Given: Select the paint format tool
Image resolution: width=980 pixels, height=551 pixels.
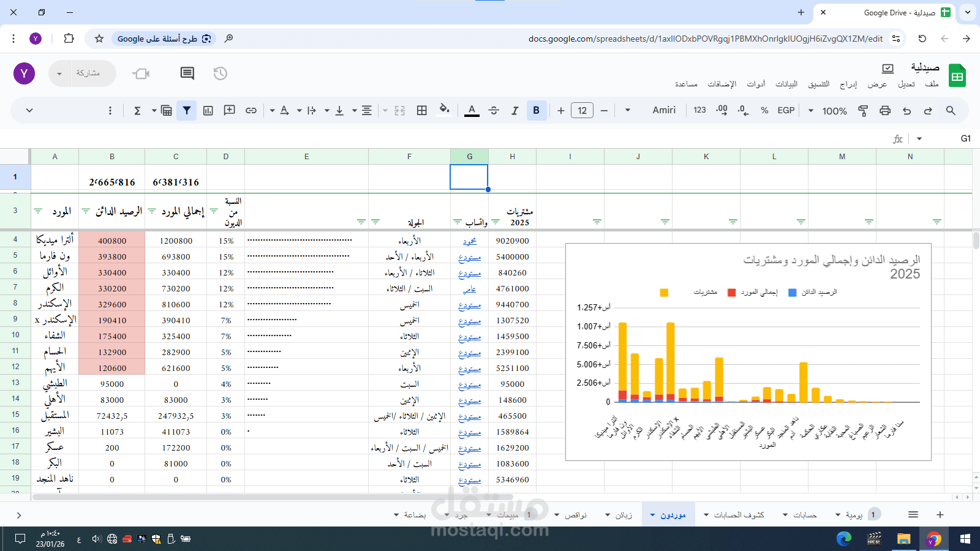Looking at the screenshot, I should [x=863, y=111].
